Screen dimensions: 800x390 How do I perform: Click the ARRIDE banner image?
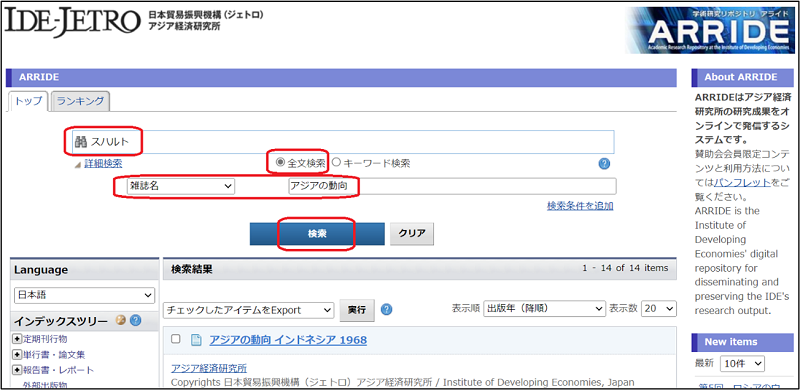(710, 30)
